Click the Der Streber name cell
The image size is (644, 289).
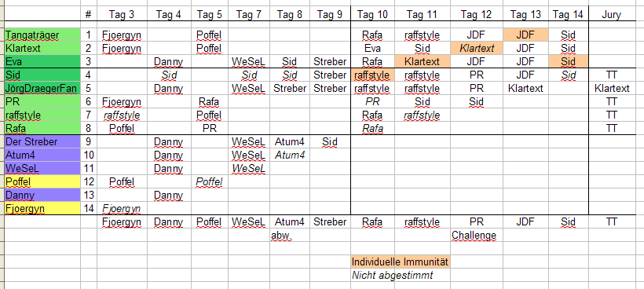[x=42, y=141]
